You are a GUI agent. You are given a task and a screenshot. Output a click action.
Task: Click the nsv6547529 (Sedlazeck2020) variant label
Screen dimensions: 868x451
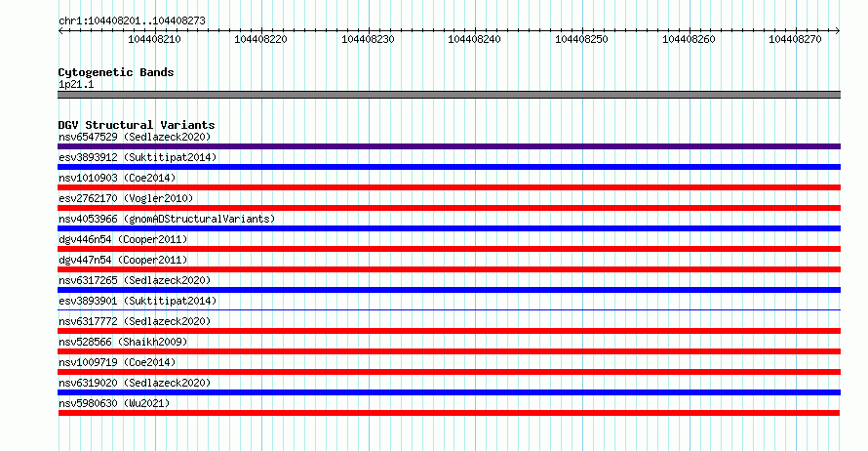135,137
